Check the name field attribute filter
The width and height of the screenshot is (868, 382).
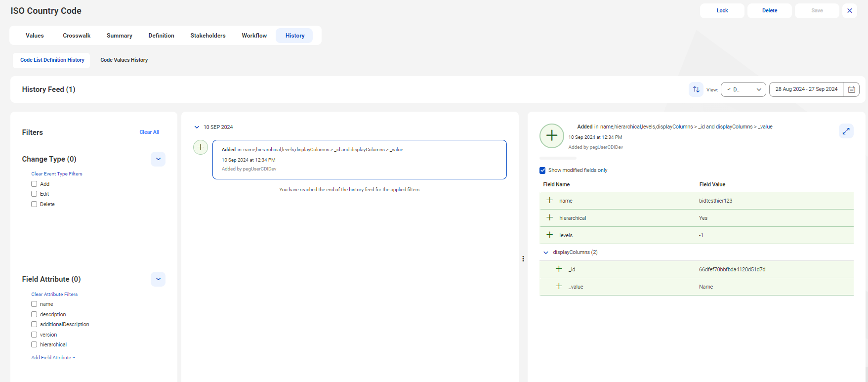tap(34, 304)
